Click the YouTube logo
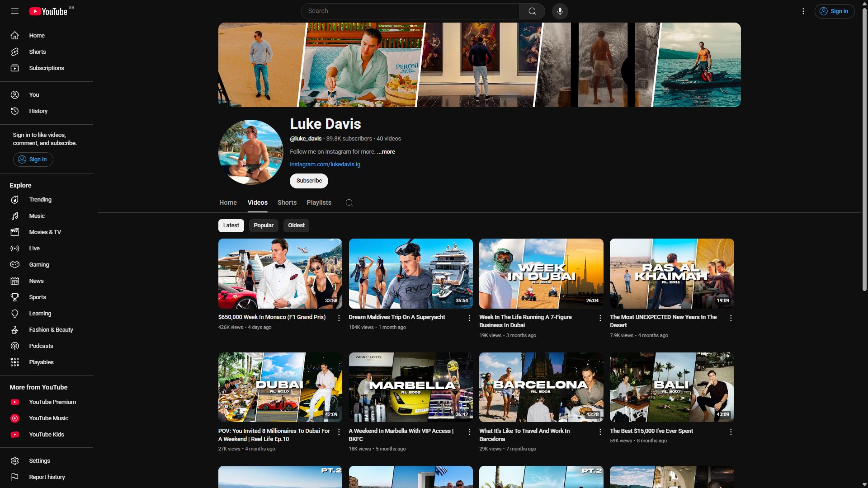Image resolution: width=868 pixels, height=488 pixels. (x=49, y=11)
